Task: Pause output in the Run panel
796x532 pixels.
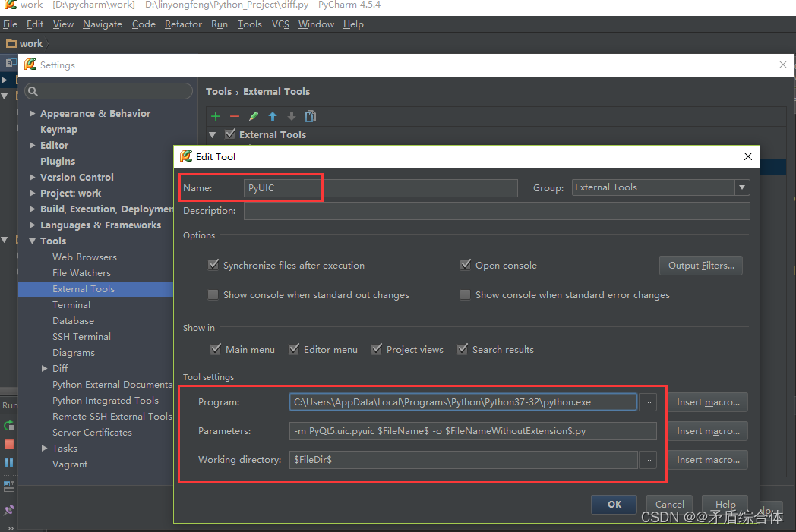Action: pos(9,463)
